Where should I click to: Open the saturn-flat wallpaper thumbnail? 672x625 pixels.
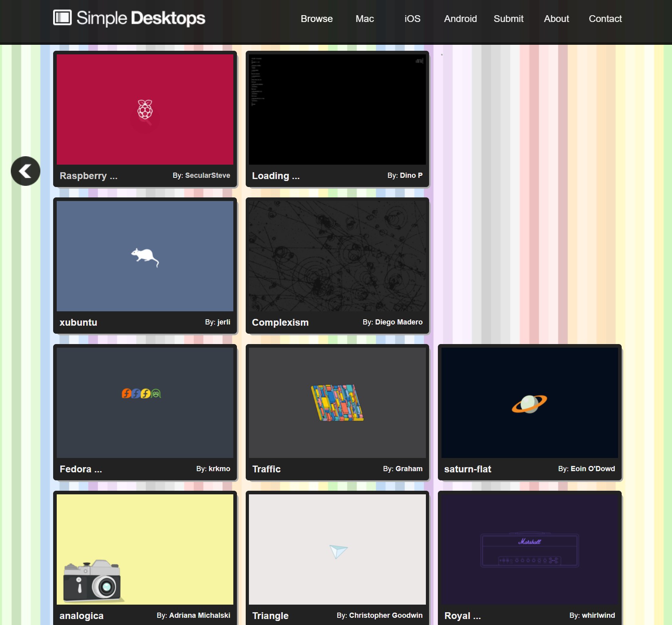tap(529, 403)
